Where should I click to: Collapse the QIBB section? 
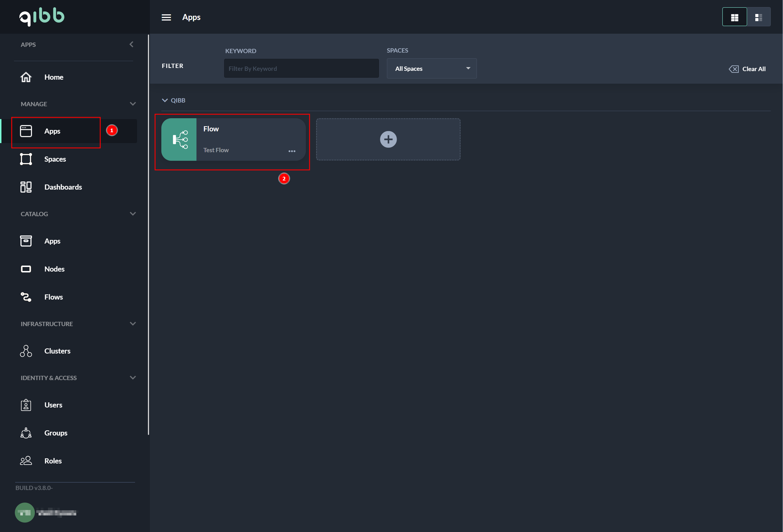165,101
